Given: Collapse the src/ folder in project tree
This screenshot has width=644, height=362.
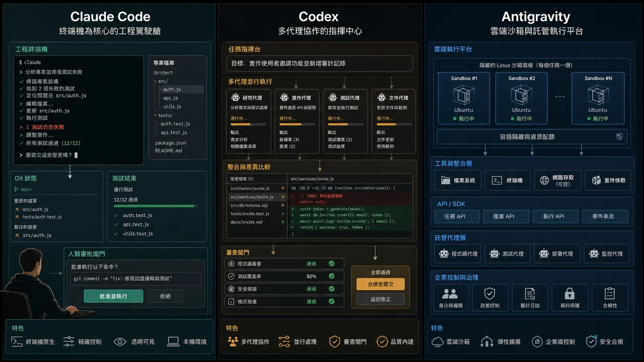Looking at the screenshot, I should (x=163, y=81).
